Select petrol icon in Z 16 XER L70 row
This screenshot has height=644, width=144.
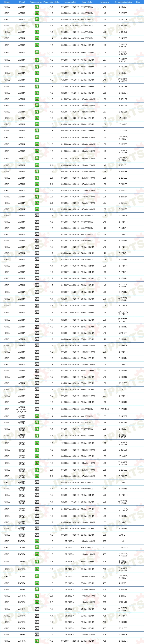37,67
